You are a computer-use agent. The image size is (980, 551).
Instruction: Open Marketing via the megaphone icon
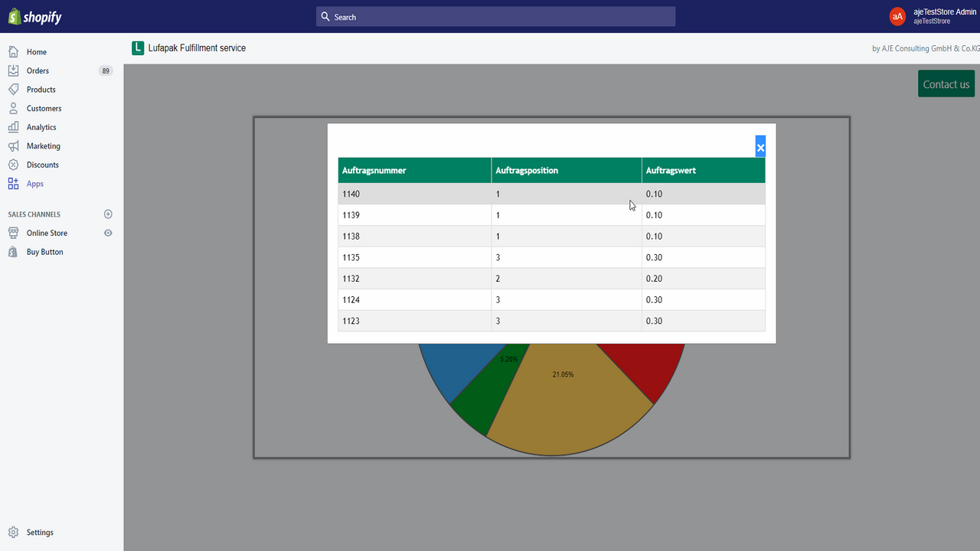(15, 145)
